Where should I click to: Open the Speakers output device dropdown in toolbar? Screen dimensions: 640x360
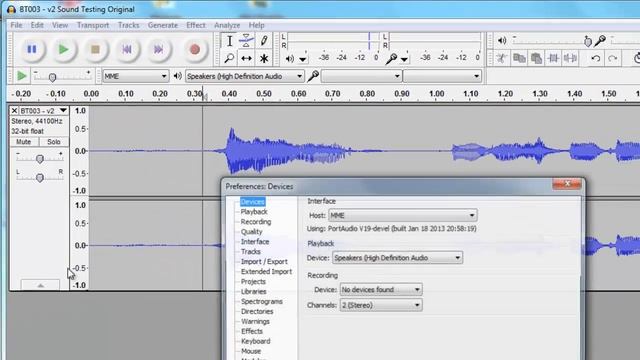pos(244,76)
